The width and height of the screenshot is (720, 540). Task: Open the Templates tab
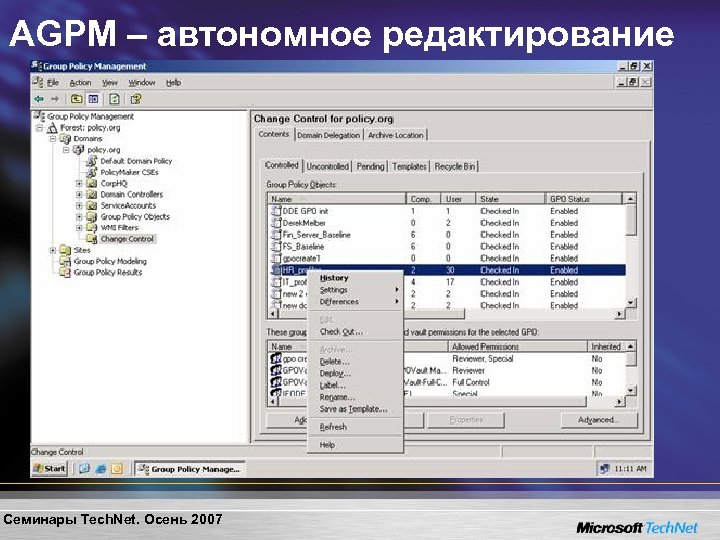pos(409,167)
